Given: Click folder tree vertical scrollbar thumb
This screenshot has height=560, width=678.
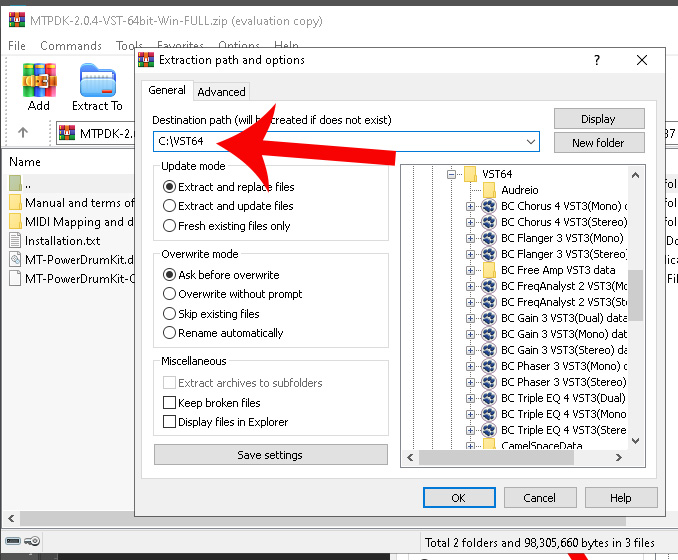Looking at the screenshot, I should pos(635,295).
